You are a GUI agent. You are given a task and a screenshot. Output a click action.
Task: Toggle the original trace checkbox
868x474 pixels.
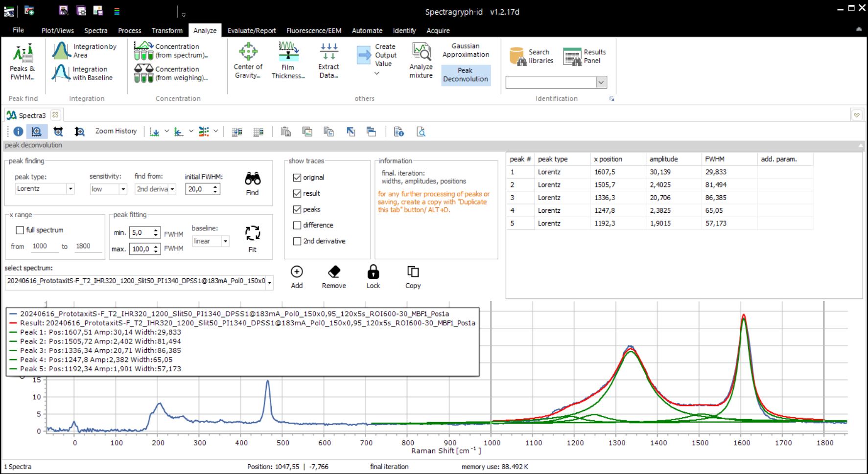[x=297, y=178]
